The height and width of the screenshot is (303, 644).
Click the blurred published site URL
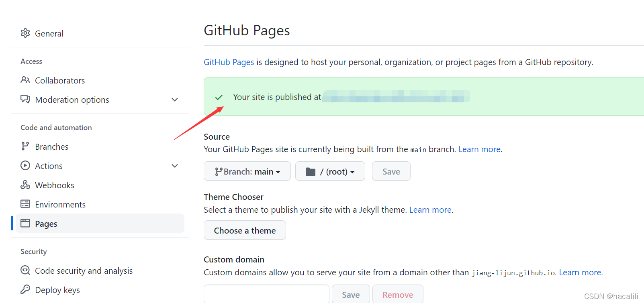coord(396,97)
